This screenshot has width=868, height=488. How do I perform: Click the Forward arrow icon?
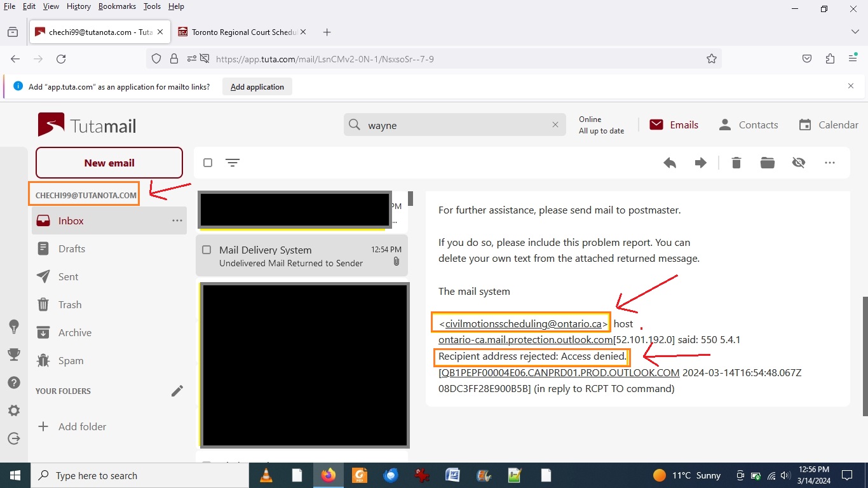tap(701, 163)
